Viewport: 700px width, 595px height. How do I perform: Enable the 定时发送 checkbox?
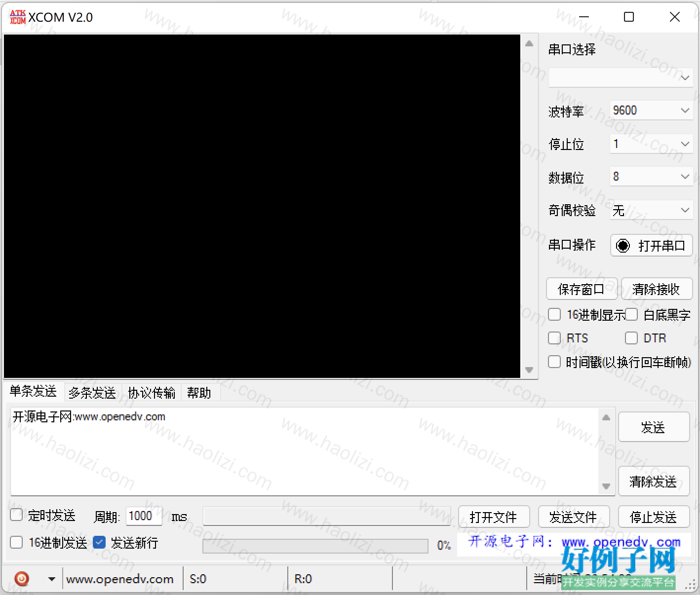coord(16,515)
